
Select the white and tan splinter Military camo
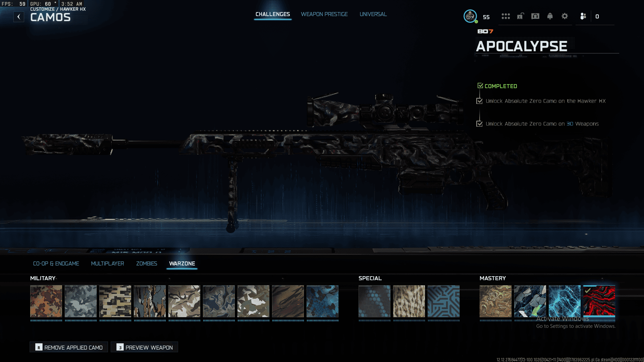tap(254, 301)
